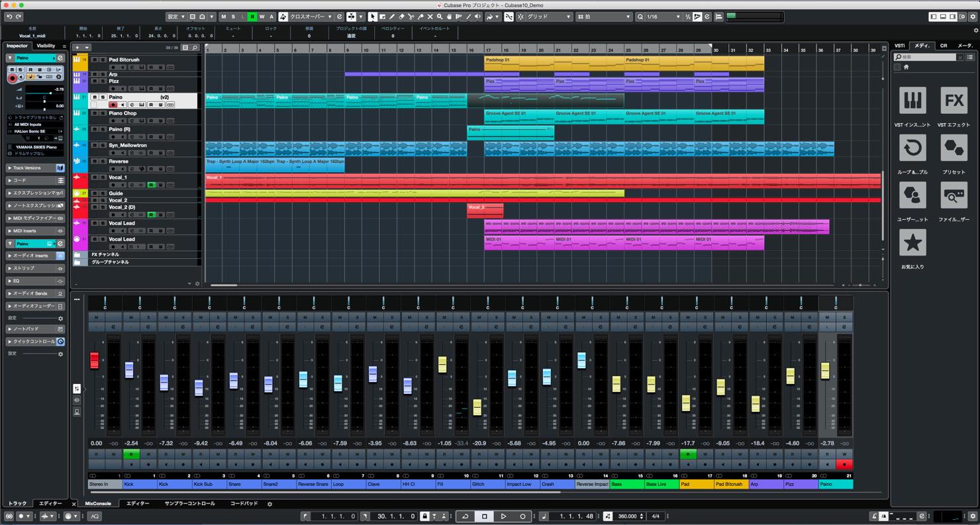Switch to サンプラーコントロール lower zone tab
The width and height of the screenshot is (980, 525).
tap(189, 504)
